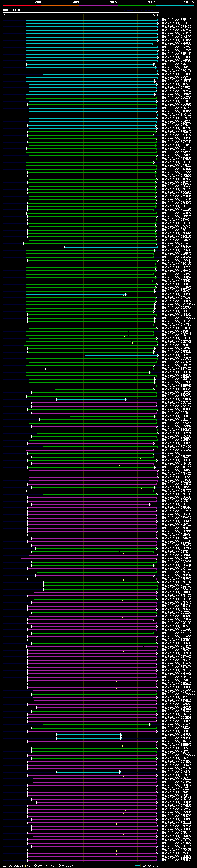
Task: Select hit UniRef100_B9N124
Action: coord(177,64)
